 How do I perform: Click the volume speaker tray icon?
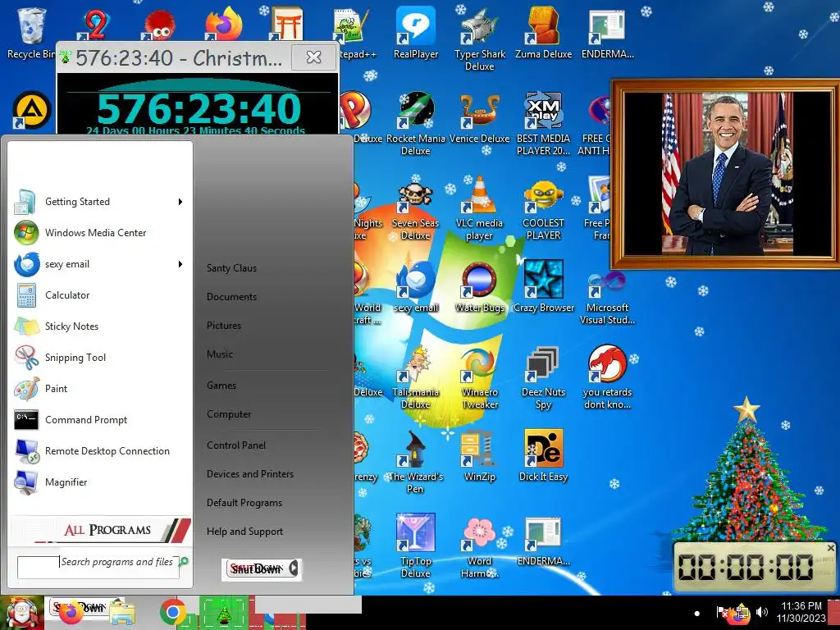[x=761, y=612]
